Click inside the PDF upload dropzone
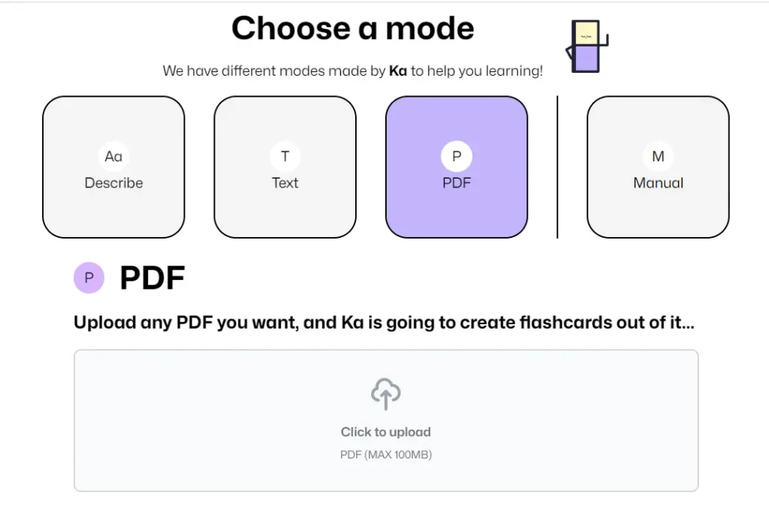This screenshot has width=769, height=532. 385,419
